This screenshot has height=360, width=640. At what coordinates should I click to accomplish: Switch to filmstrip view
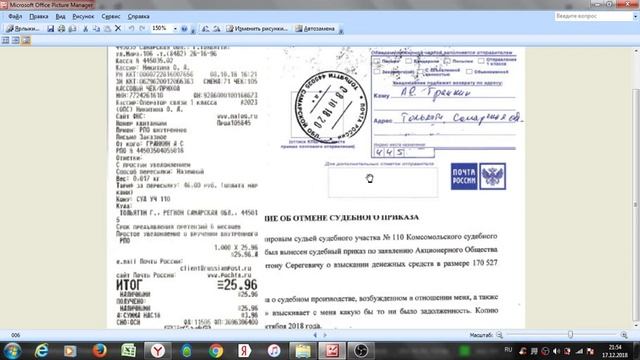[16, 40]
